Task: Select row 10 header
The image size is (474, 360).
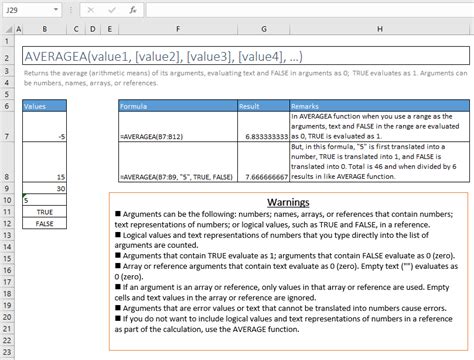Action: (7, 200)
